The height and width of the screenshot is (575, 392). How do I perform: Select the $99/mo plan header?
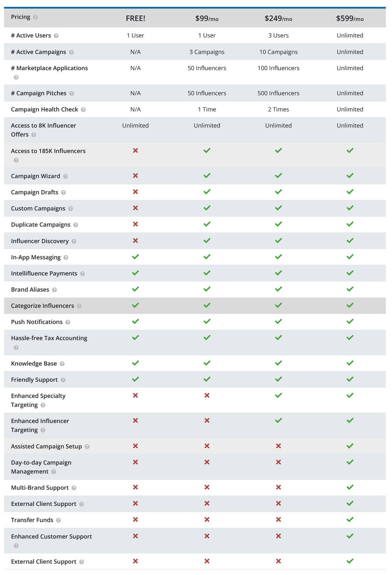207,18
